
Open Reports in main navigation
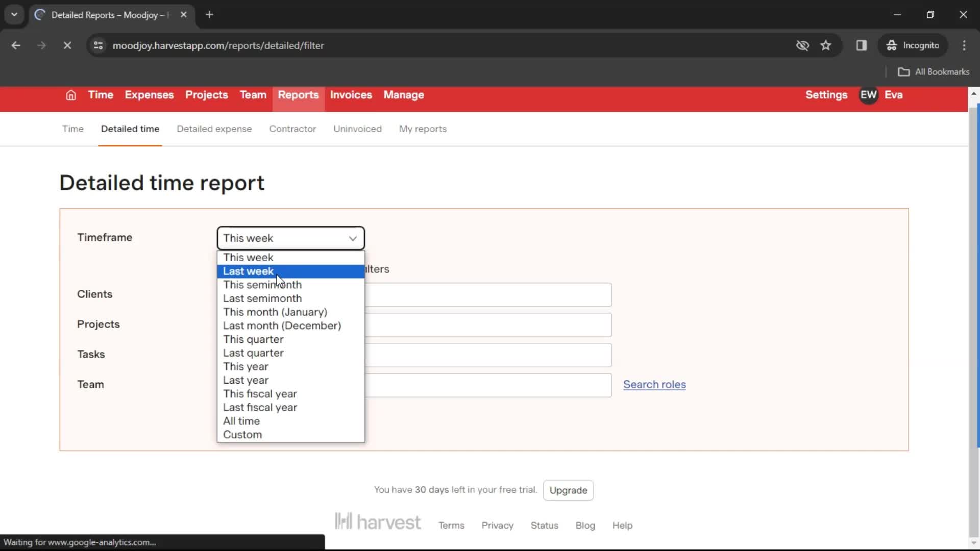298,95
